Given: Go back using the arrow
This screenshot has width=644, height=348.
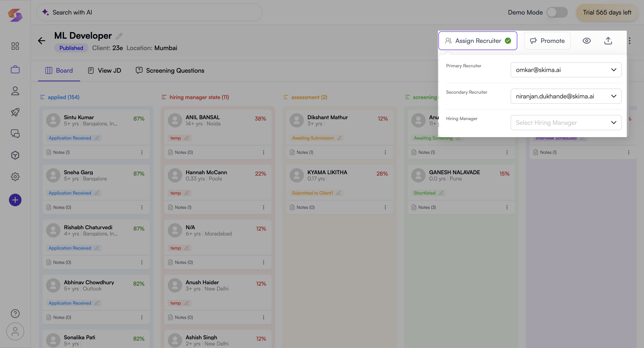Looking at the screenshot, I should [41, 40].
